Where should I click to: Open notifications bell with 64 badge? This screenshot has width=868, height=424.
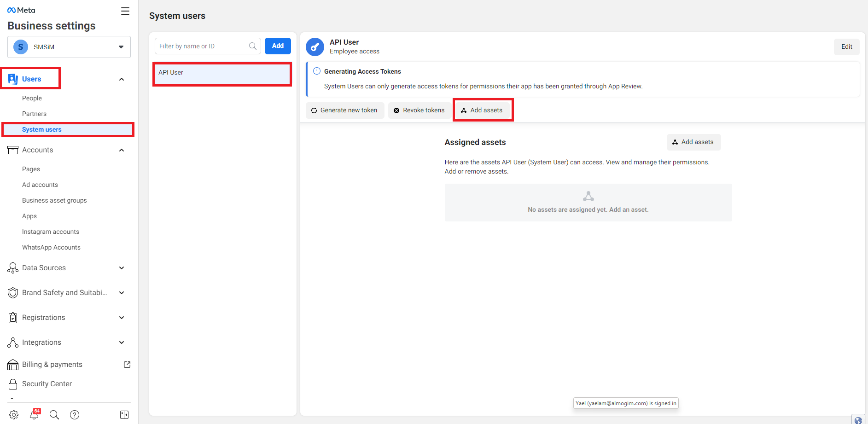click(35, 414)
